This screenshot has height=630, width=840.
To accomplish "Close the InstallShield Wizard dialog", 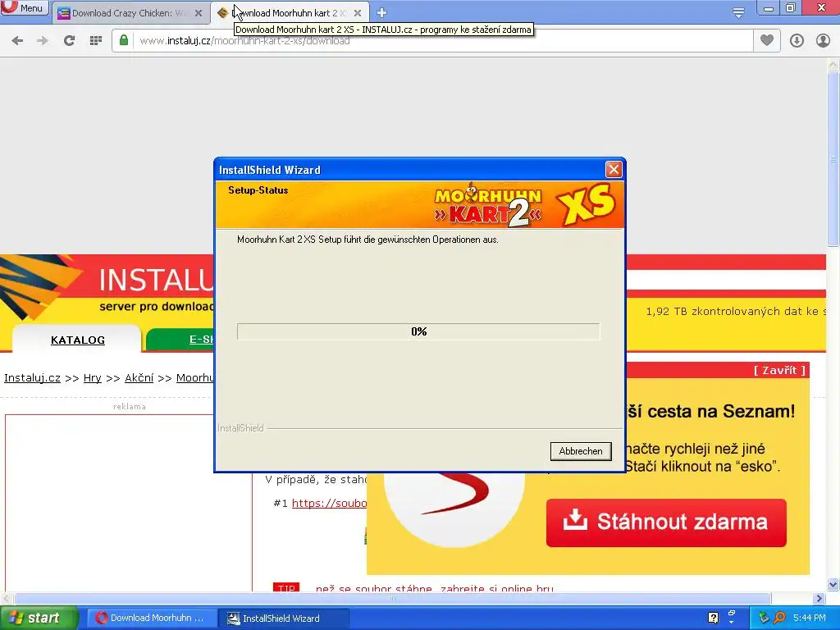I will click(x=614, y=170).
